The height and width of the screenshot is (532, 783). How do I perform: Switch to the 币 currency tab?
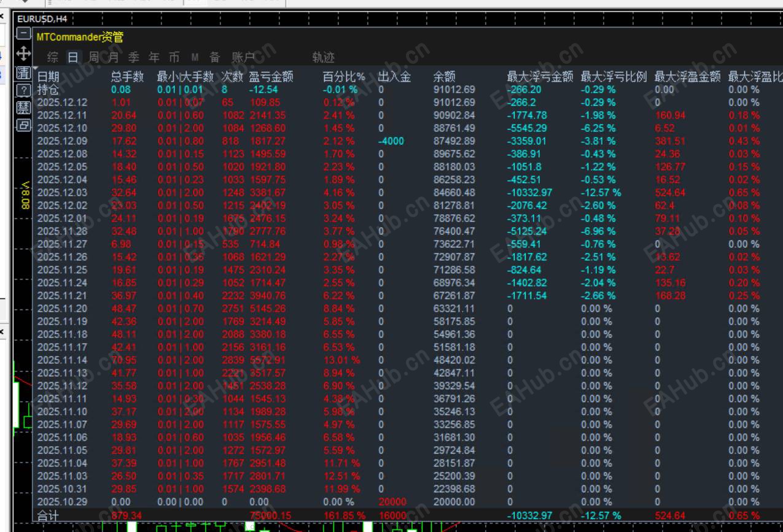click(x=174, y=58)
